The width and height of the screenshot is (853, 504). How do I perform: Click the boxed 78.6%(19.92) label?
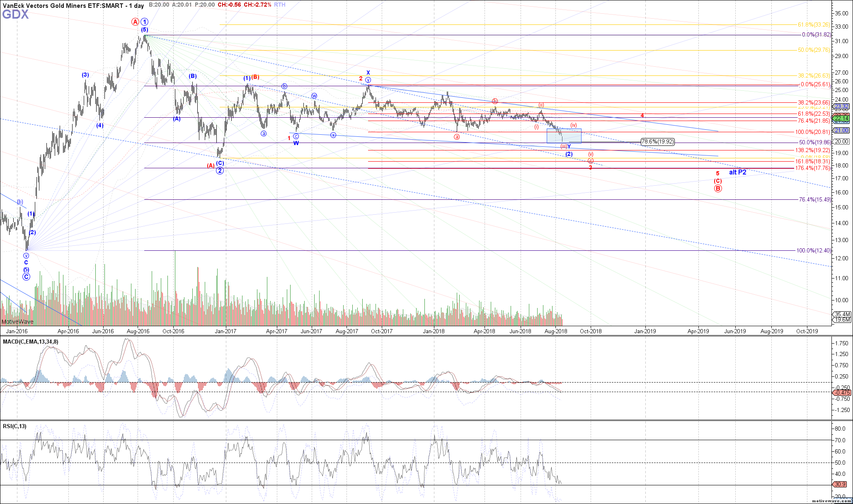click(657, 142)
